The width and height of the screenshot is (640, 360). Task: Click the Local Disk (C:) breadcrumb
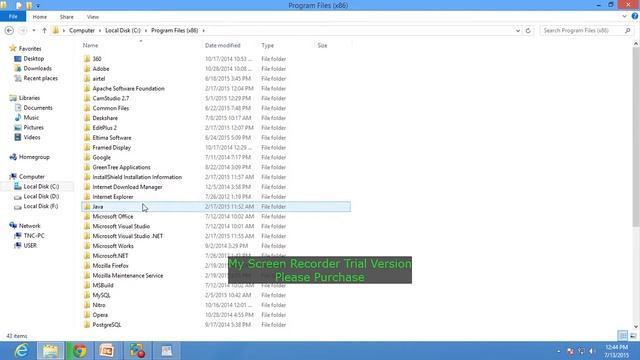coord(123,31)
